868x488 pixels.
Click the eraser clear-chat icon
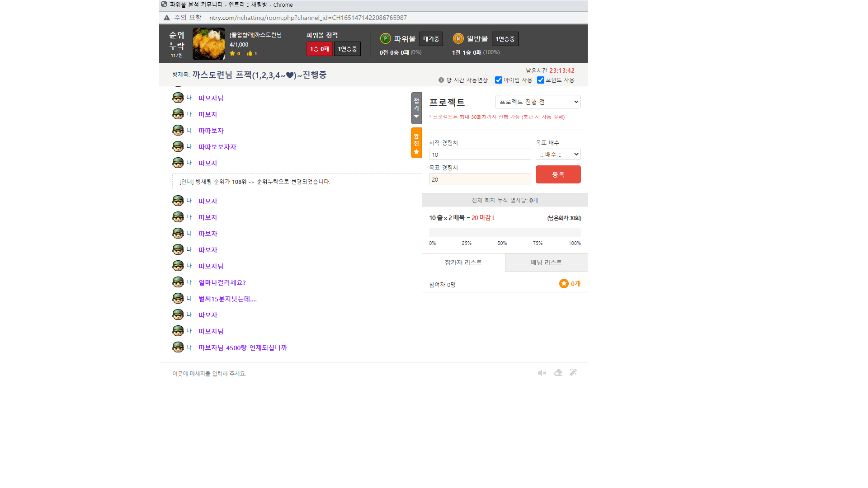[x=558, y=372]
